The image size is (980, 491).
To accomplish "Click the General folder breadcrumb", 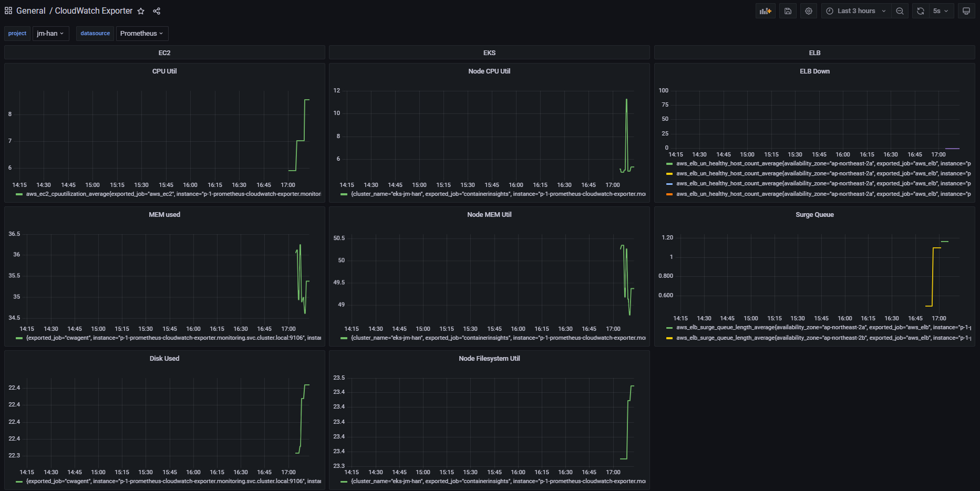I will tap(31, 11).
